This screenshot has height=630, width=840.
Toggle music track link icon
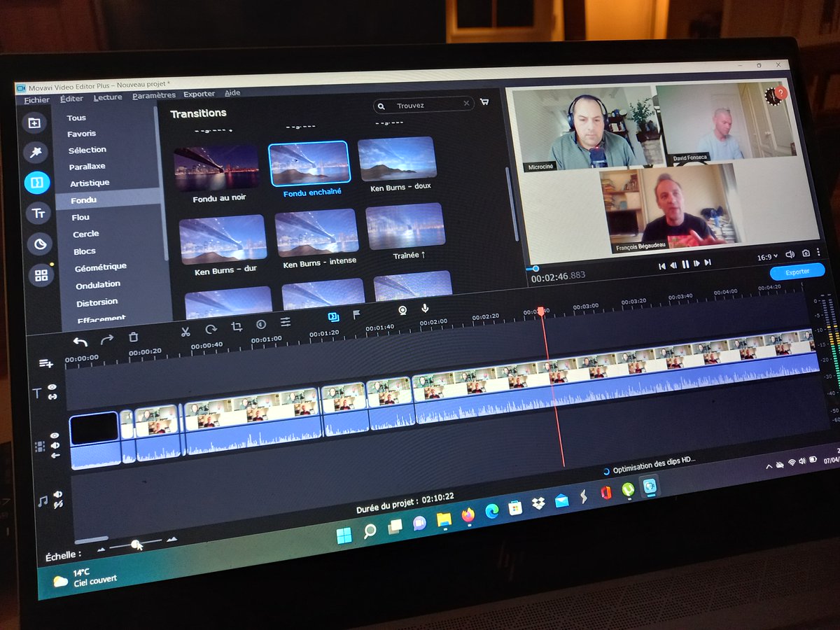click(58, 504)
